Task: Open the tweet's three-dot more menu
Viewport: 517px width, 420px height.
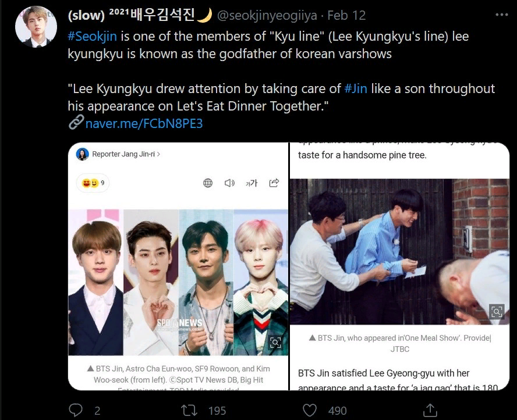Action: pos(501,15)
